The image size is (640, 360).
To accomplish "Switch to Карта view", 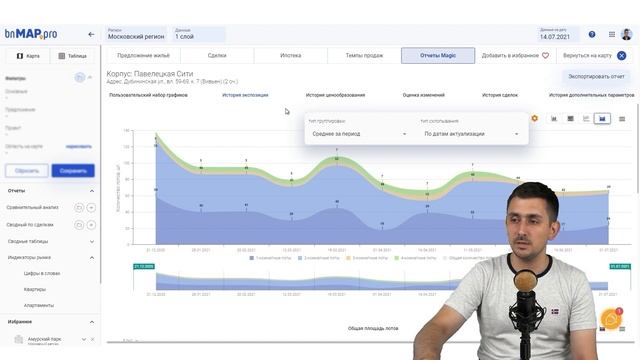I will click(28, 56).
